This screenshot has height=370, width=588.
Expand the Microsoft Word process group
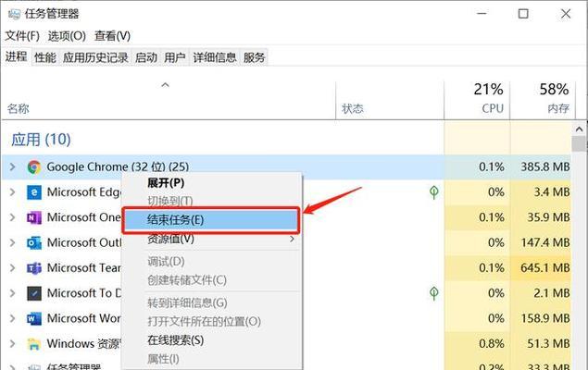coord(12,319)
